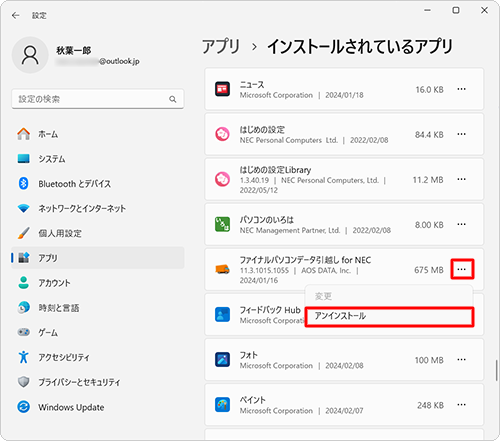
Task: Click the 248 KB size of ペイント
Action: [430, 405]
